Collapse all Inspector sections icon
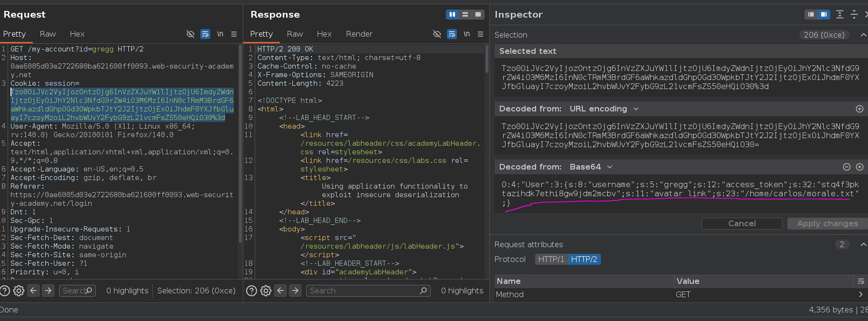This screenshot has height=321, width=868. 854,14
